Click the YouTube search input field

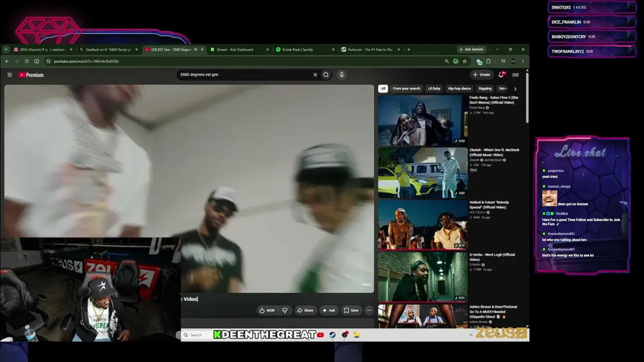245,75
